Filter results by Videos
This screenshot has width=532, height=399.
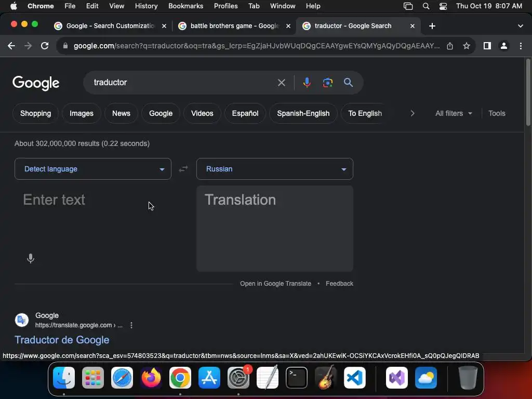pos(202,113)
